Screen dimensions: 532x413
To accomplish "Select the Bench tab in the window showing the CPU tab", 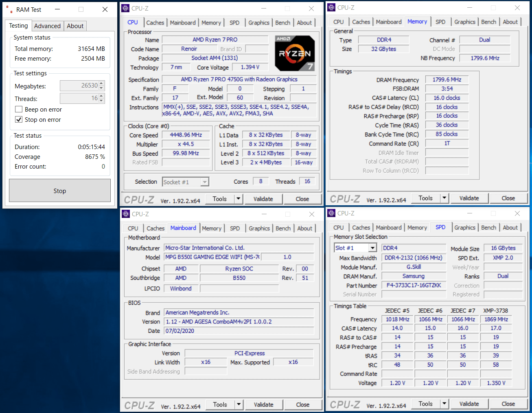I will [282, 23].
